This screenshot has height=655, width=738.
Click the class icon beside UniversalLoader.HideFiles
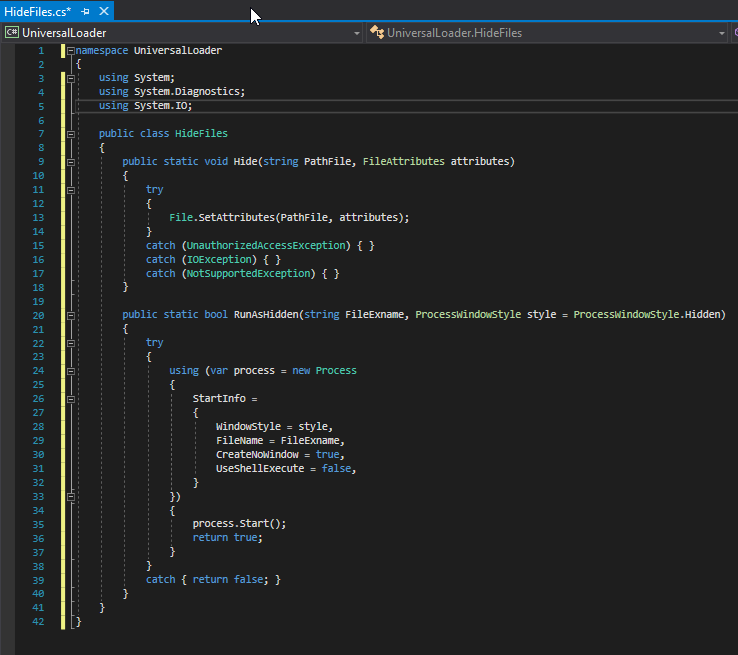376,33
